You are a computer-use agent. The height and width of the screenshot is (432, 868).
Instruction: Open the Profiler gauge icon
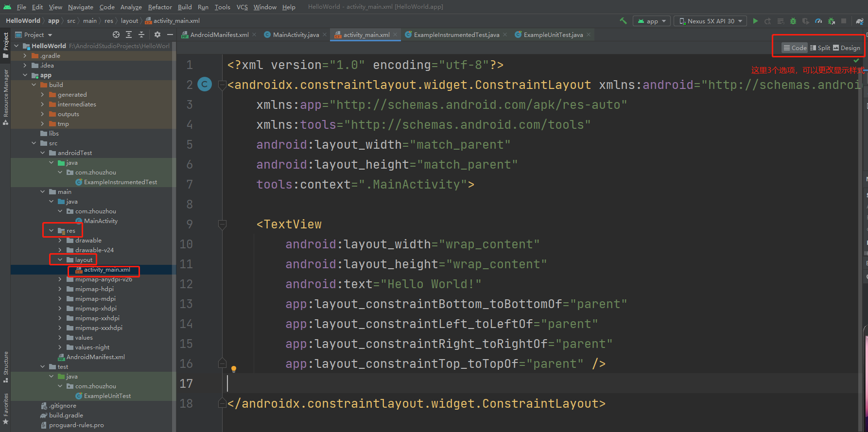[x=818, y=21]
